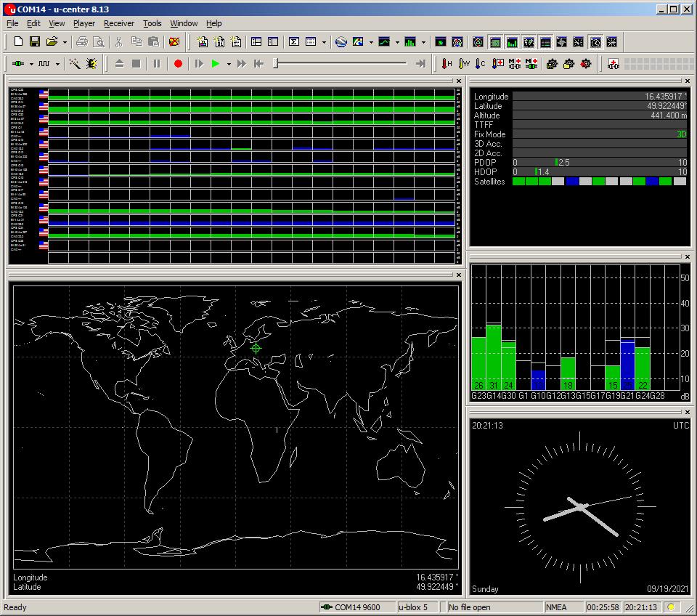Click the Coldstart (C) thermometer icon

(x=480, y=64)
